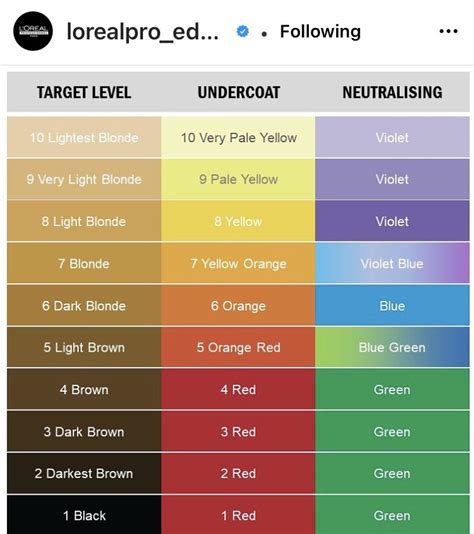Select the TARGET LEVEL column header
This screenshot has width=474, height=534.
click(x=84, y=92)
